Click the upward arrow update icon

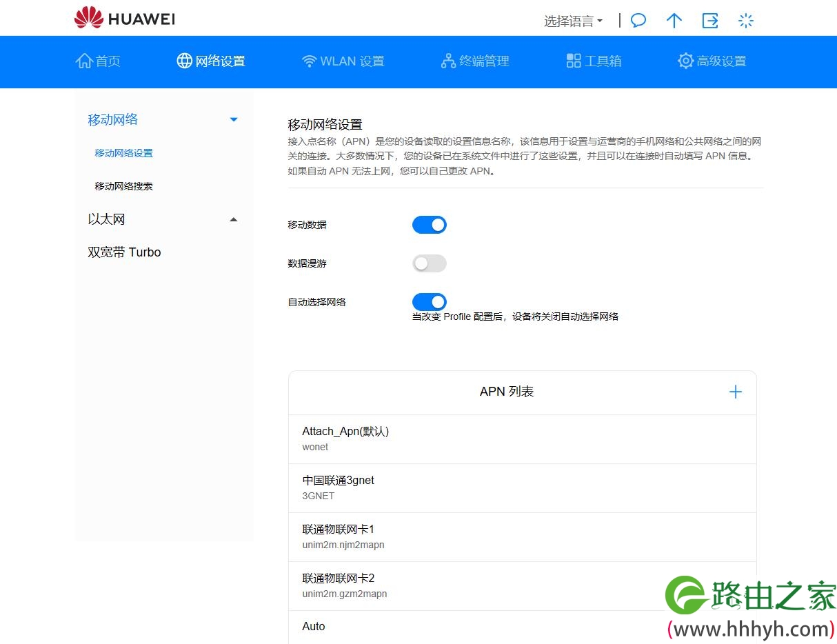(x=674, y=21)
